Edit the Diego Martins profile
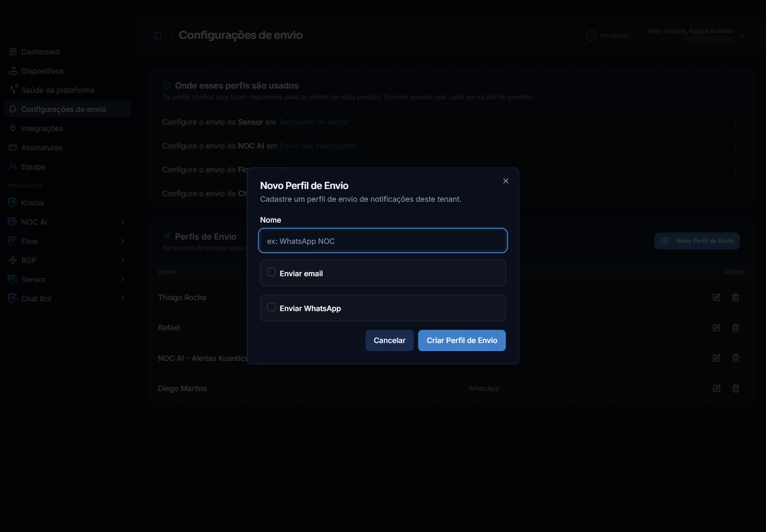Image resolution: width=766 pixels, height=532 pixels. coord(717,388)
